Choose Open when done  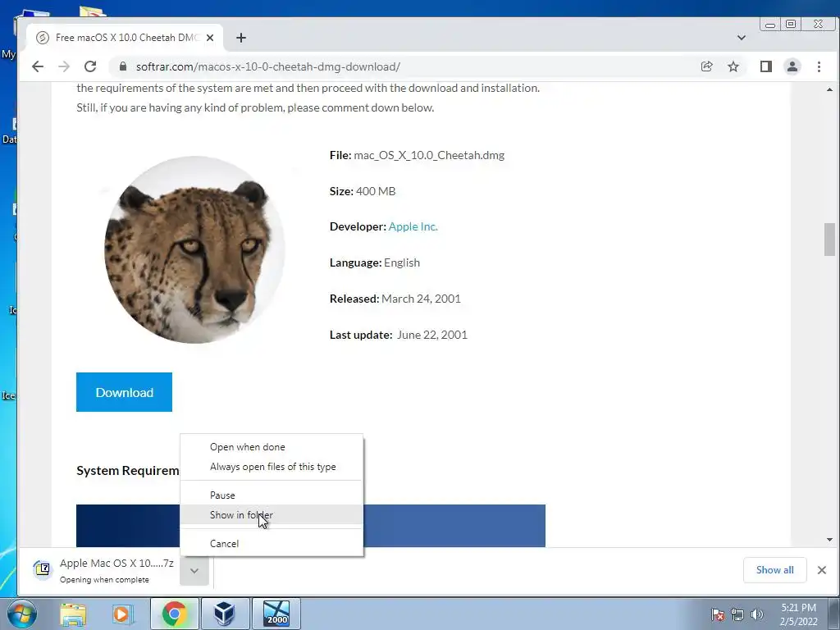[x=248, y=447]
